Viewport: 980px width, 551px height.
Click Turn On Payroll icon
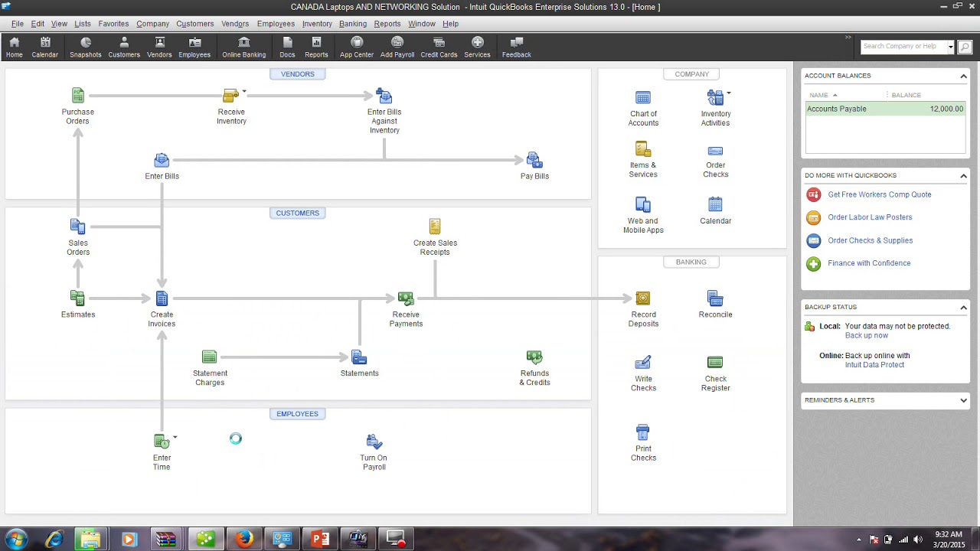[374, 442]
